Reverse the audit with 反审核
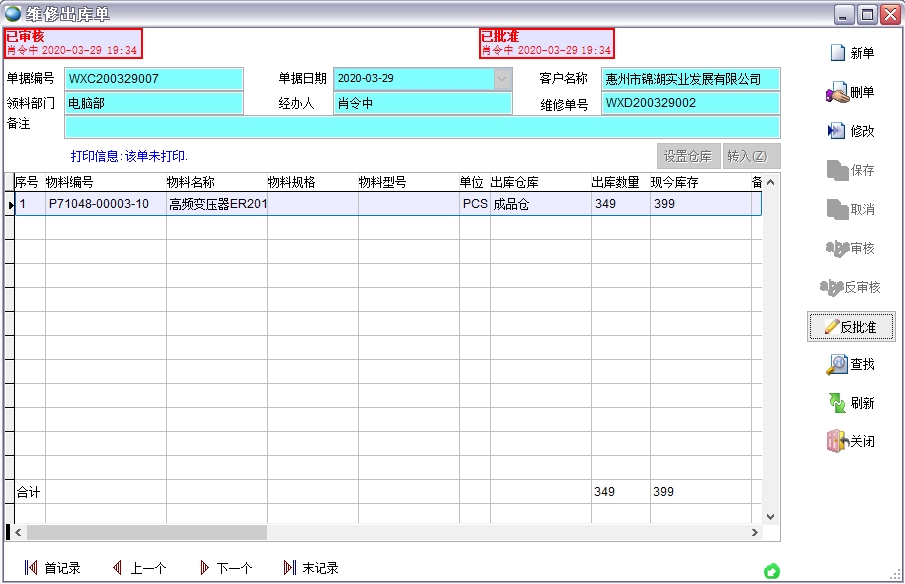Image resolution: width=905 pixels, height=584 pixels. click(x=851, y=287)
